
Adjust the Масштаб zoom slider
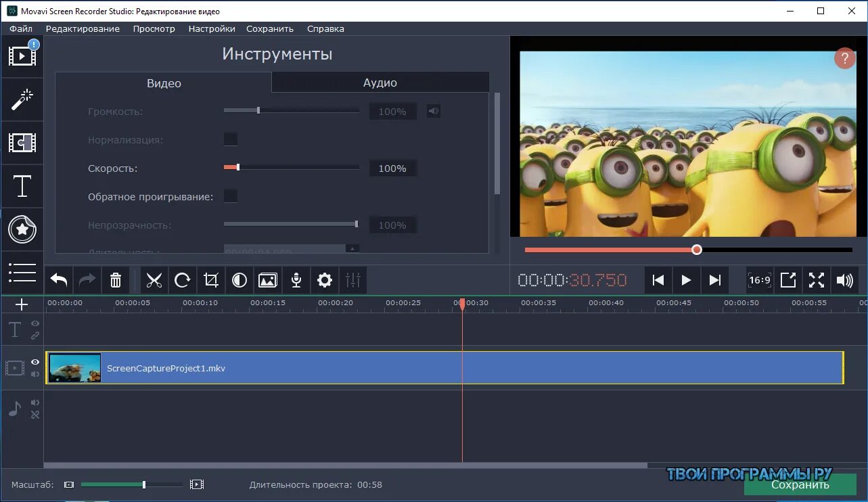(x=132, y=484)
